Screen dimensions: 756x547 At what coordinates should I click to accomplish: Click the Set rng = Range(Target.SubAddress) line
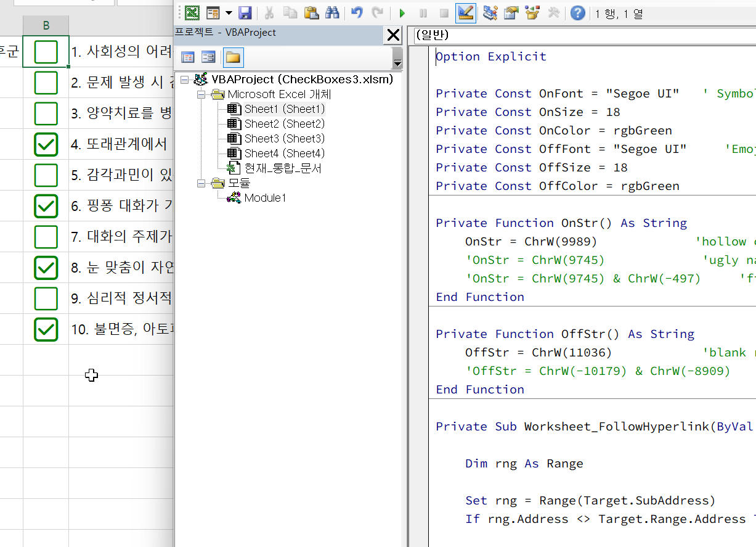[591, 500]
